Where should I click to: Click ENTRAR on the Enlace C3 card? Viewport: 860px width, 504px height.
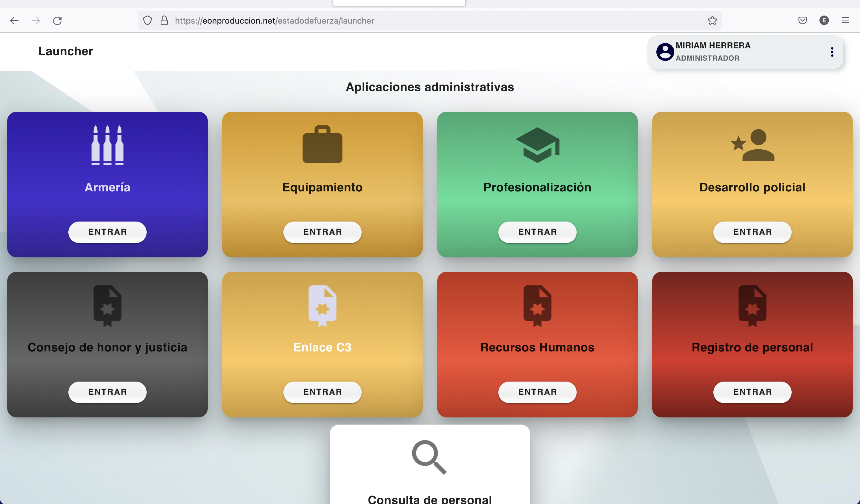click(322, 392)
